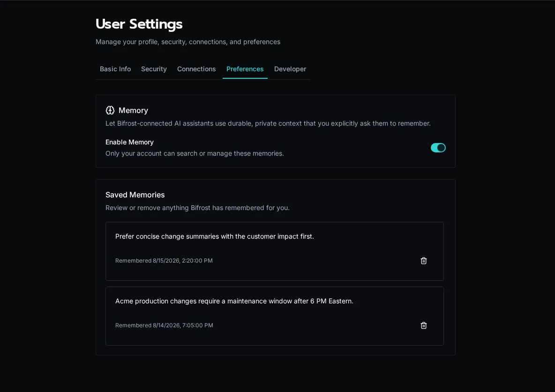This screenshot has width=555, height=392.
Task: Delete the Acme production changes memory
Action: [x=423, y=325]
